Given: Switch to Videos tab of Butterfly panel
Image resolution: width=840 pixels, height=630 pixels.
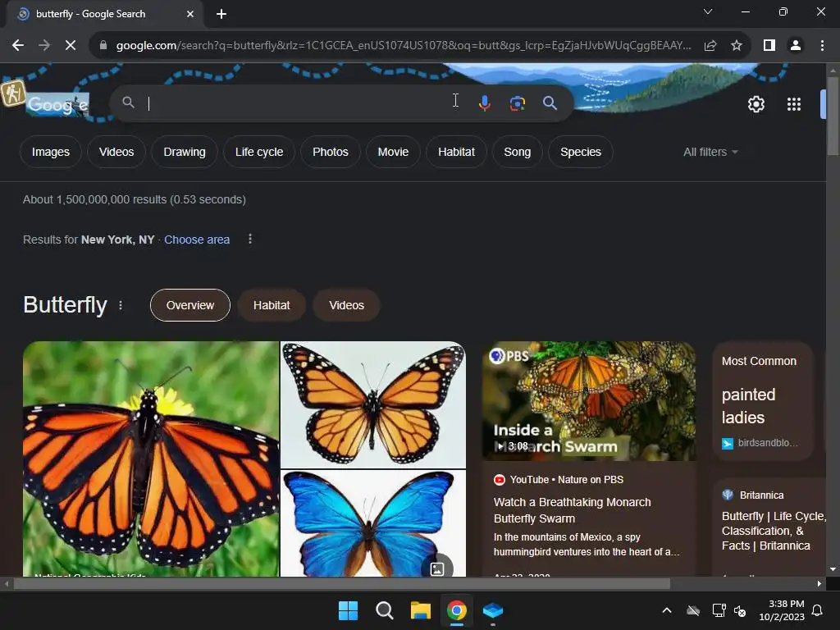Looking at the screenshot, I should (347, 305).
